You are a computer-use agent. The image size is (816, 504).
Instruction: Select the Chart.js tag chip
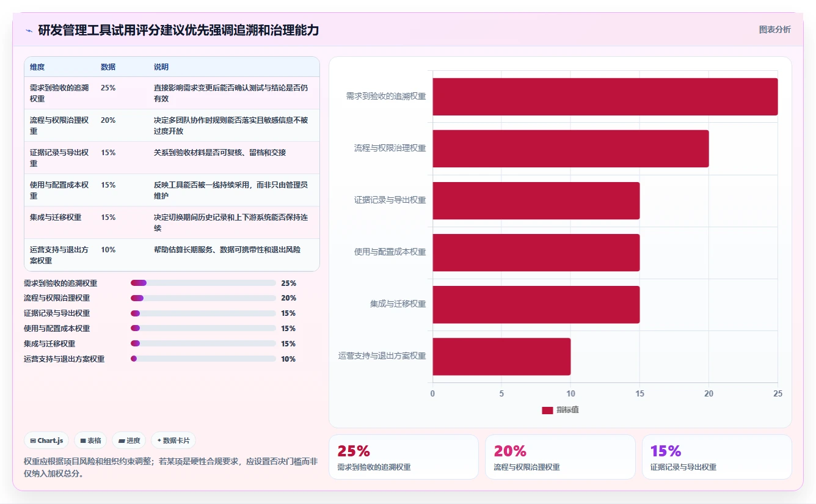[x=46, y=440]
